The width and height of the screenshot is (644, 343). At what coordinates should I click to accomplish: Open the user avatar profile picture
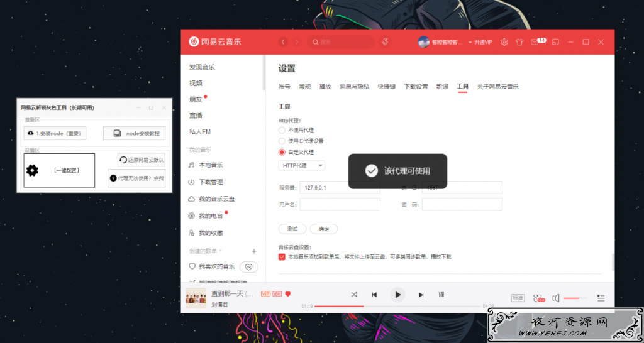click(423, 42)
